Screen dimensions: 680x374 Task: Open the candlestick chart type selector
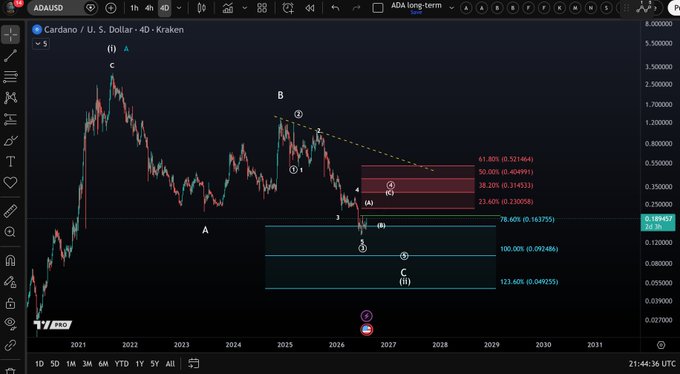coord(201,8)
